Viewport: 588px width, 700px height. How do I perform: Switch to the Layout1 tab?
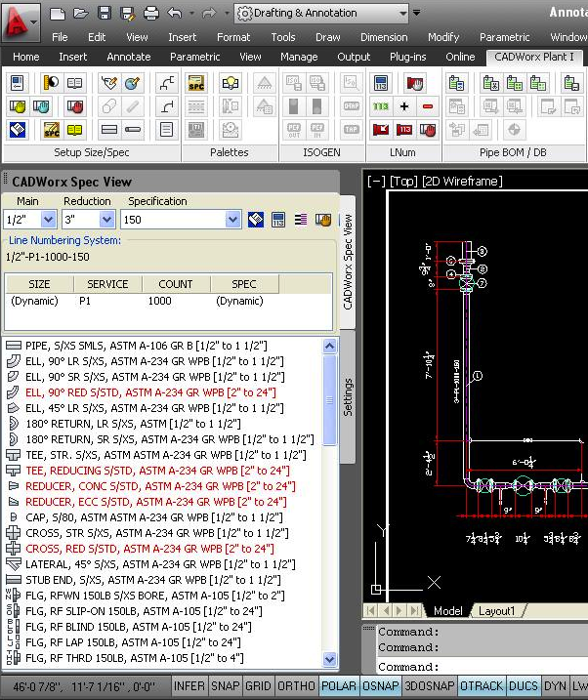496,610
